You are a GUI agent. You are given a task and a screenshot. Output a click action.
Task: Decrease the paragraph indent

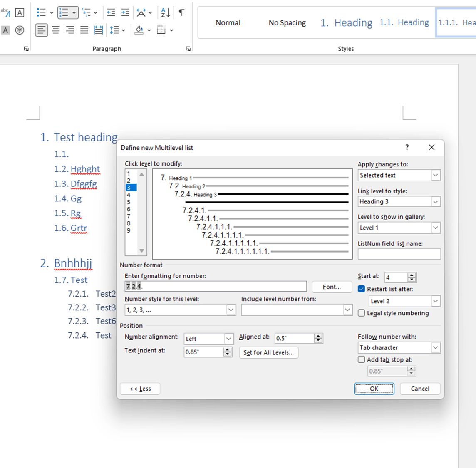coord(111,12)
